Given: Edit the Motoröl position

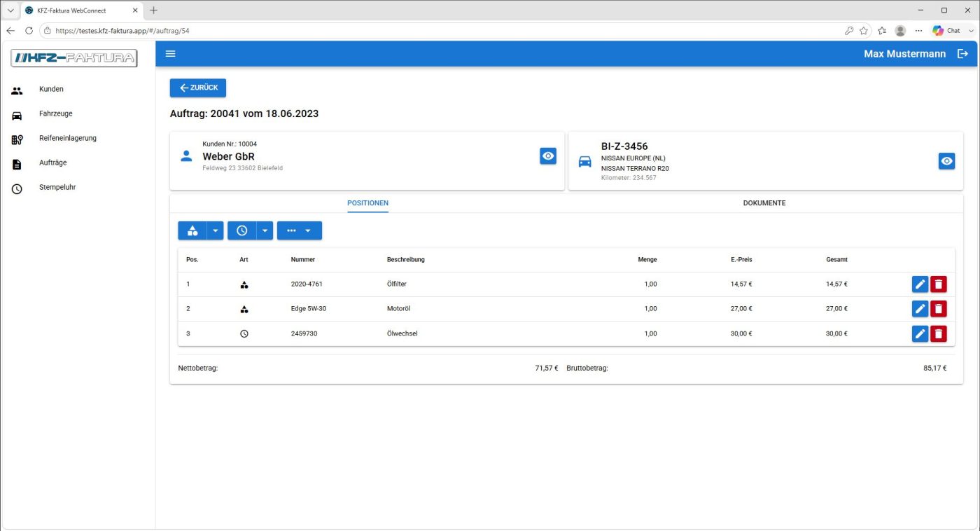Looking at the screenshot, I should tap(920, 309).
